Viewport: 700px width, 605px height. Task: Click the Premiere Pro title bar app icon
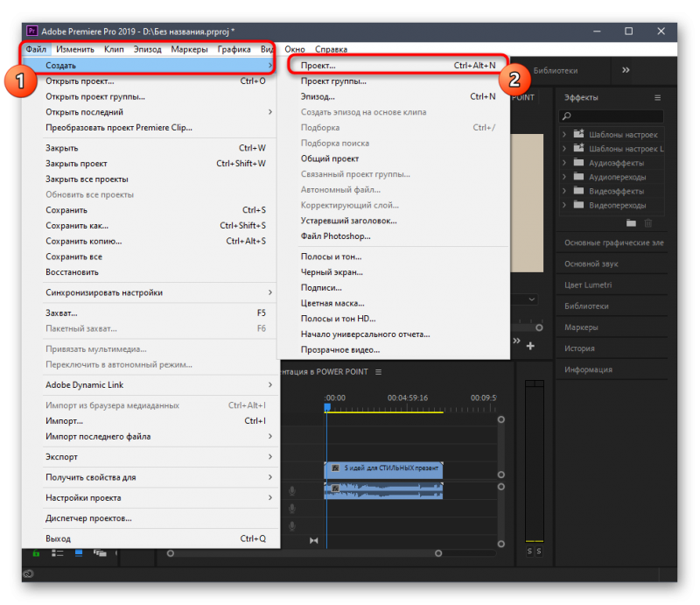[x=31, y=31]
